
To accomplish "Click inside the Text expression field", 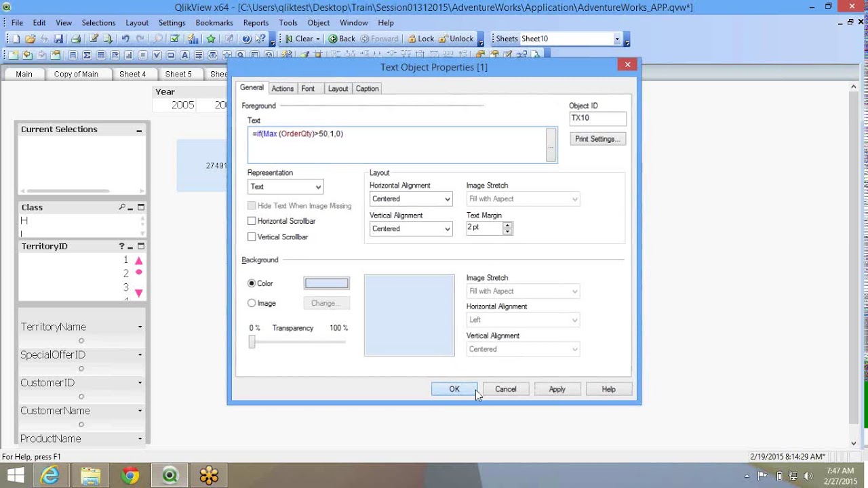I will pos(397,145).
